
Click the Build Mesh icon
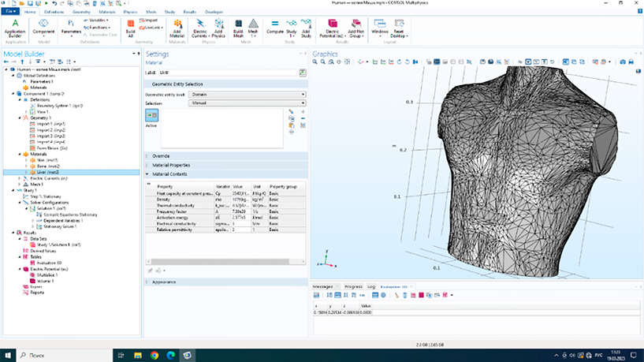[239, 26]
